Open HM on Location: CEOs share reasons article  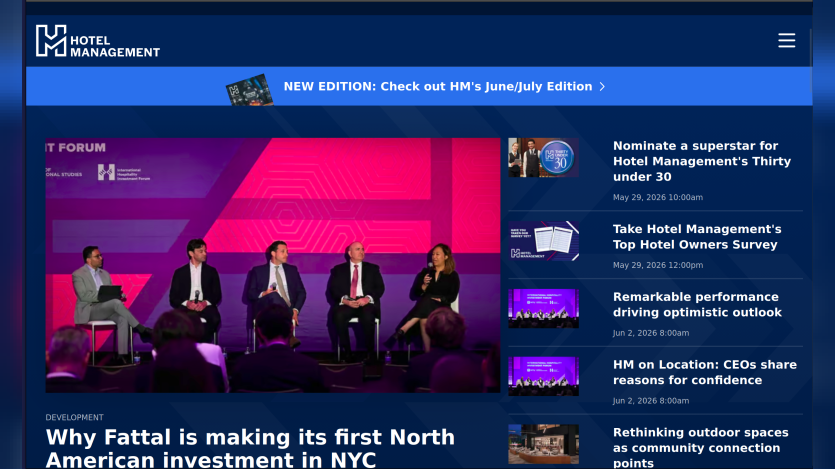pyautogui.click(x=705, y=372)
